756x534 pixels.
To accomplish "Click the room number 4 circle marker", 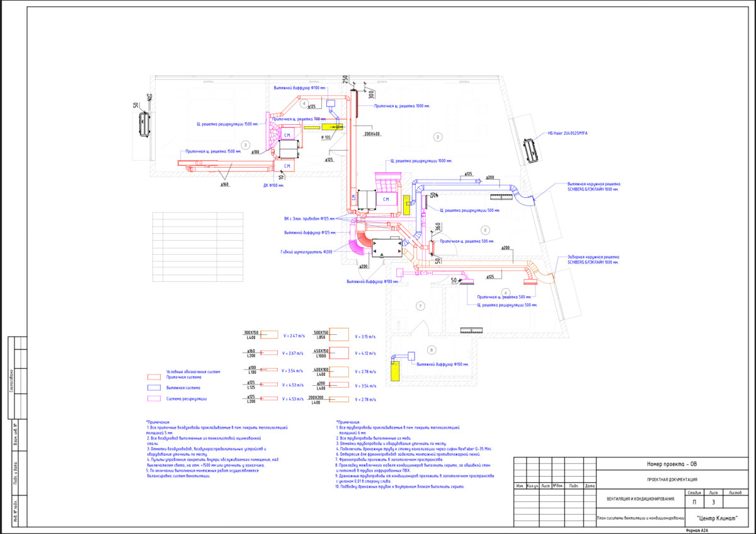I will 304,103.
